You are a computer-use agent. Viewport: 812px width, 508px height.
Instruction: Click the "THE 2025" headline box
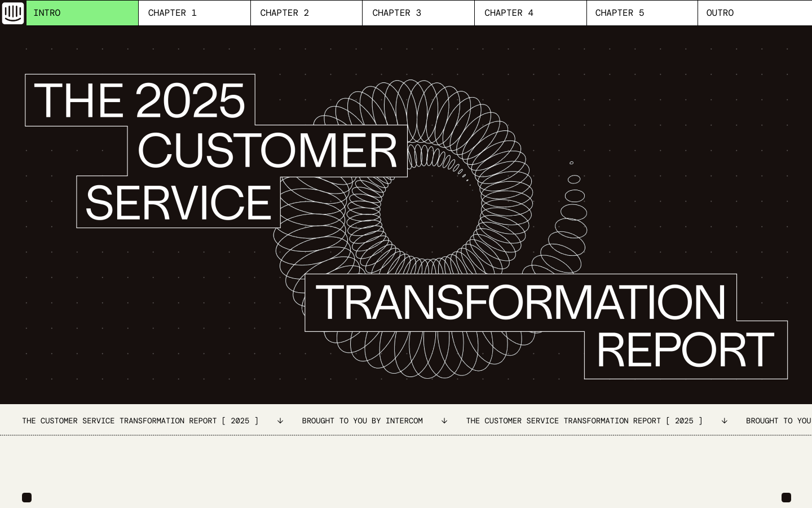coord(140,100)
